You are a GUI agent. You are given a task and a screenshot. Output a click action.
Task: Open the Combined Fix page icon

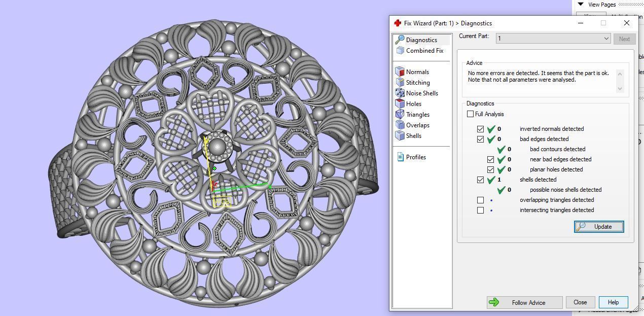(401, 50)
